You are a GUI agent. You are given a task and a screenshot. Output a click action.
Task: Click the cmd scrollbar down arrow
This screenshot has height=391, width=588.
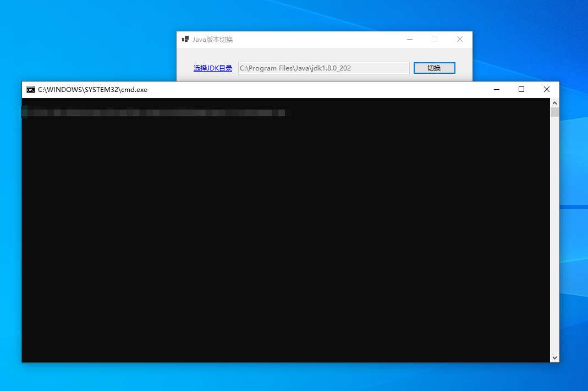coord(554,358)
